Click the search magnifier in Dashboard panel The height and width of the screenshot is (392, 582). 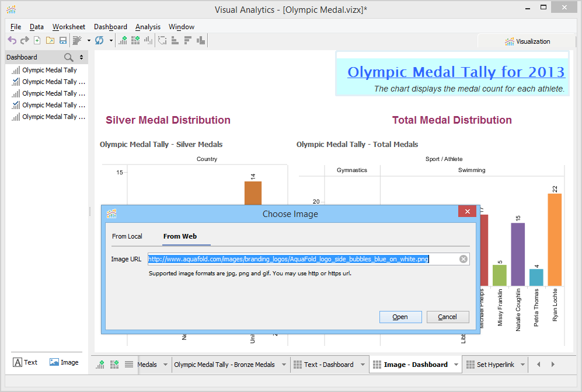coord(68,57)
